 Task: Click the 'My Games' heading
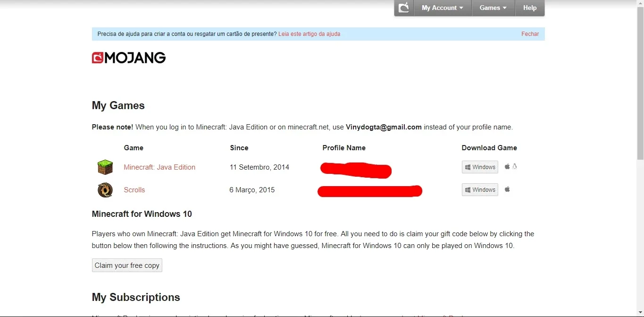(118, 105)
